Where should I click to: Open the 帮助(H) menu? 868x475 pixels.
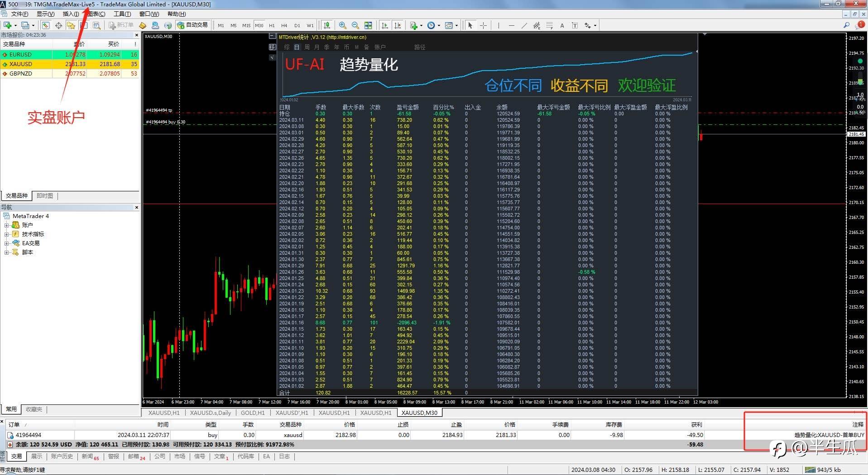point(177,14)
